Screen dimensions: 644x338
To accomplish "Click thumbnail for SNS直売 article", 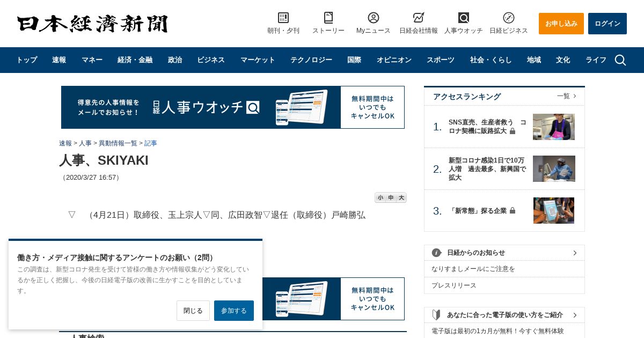I will 554,127.
